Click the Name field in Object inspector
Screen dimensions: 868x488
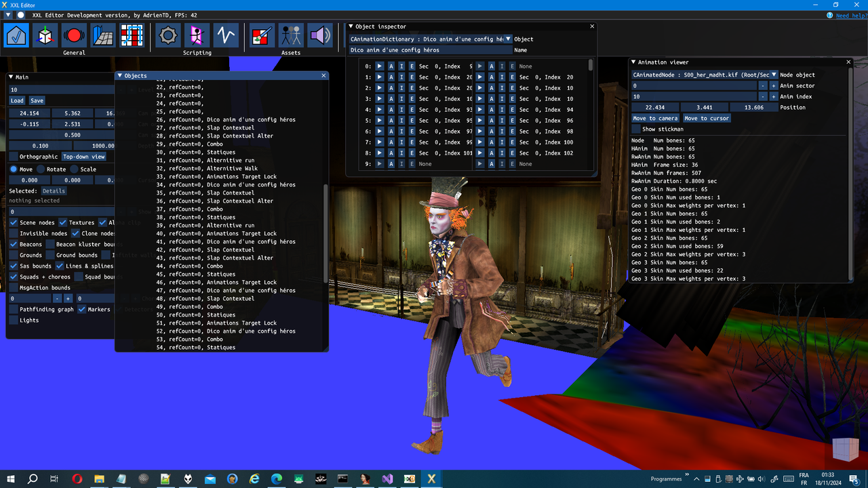(430, 50)
